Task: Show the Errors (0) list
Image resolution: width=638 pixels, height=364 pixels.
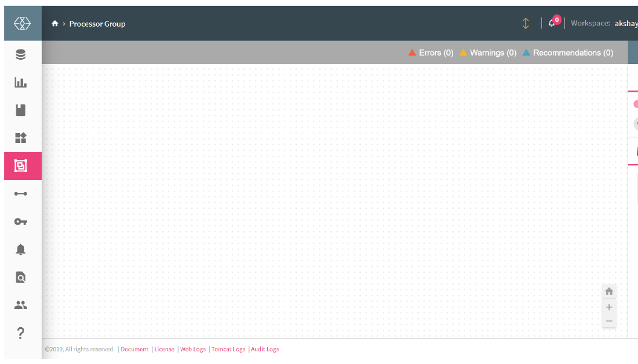Action: (x=431, y=53)
